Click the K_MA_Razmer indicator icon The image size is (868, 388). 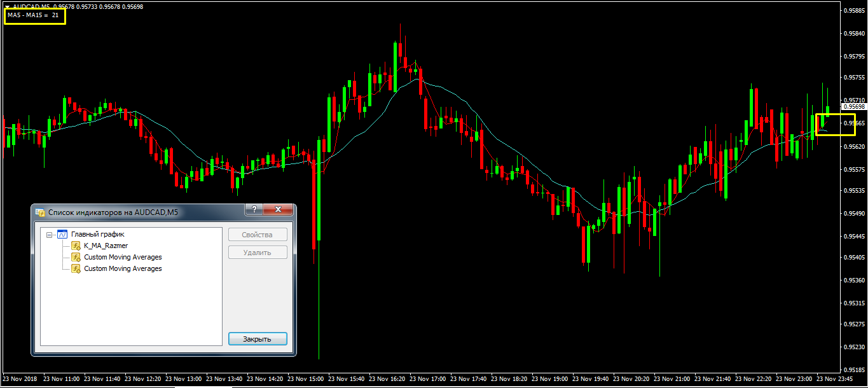tap(76, 246)
